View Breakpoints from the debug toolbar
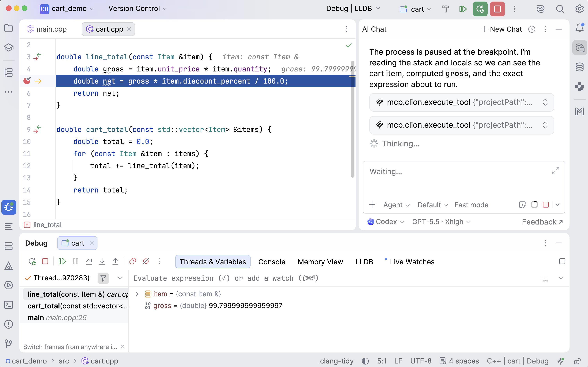The image size is (588, 367). (x=133, y=261)
